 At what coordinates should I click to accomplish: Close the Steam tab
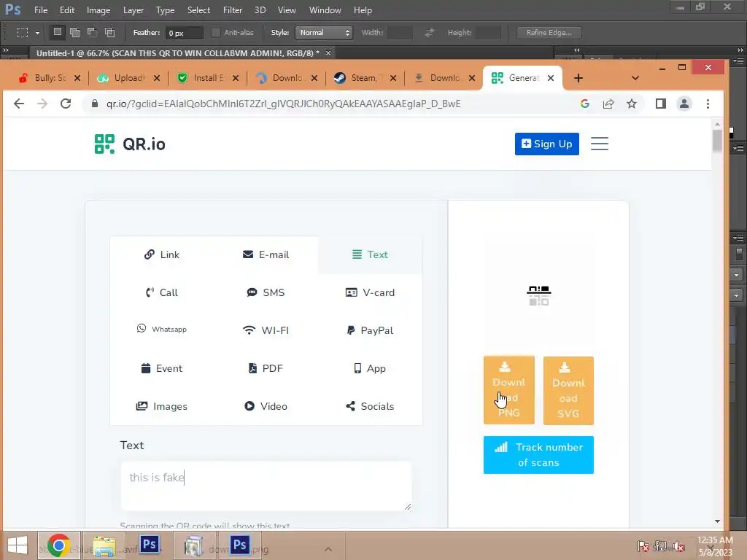(x=393, y=78)
